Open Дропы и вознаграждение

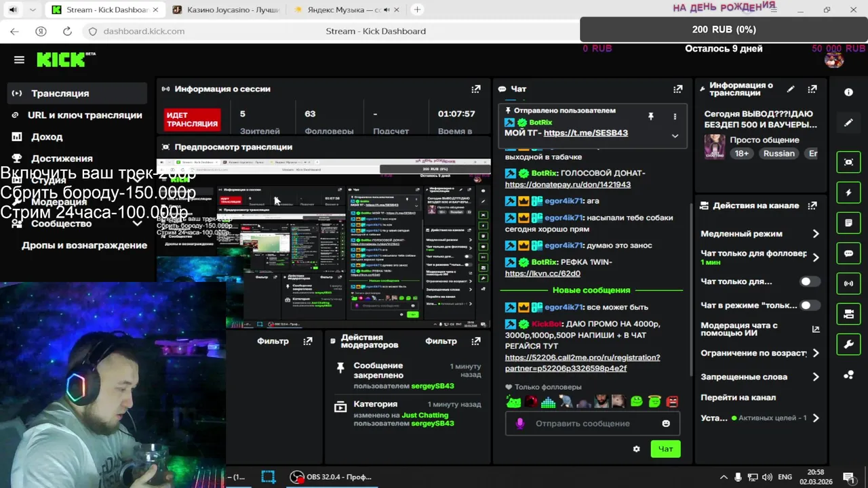click(84, 245)
